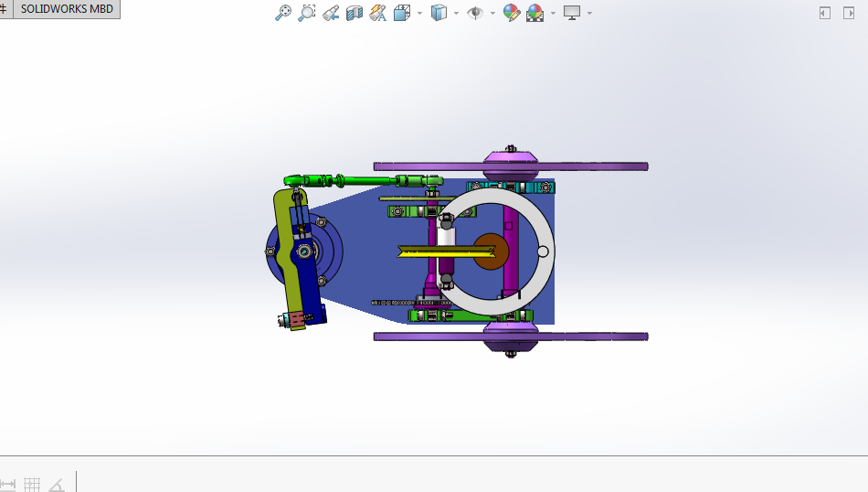Click the Zoom to Fit icon

[x=283, y=13]
